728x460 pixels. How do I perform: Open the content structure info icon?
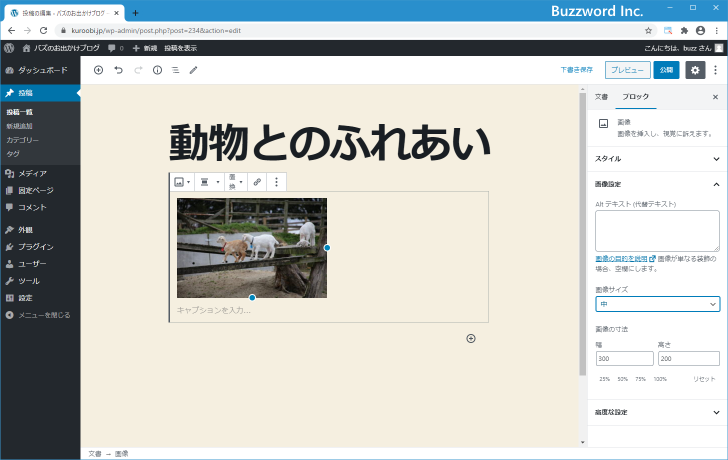[157, 70]
